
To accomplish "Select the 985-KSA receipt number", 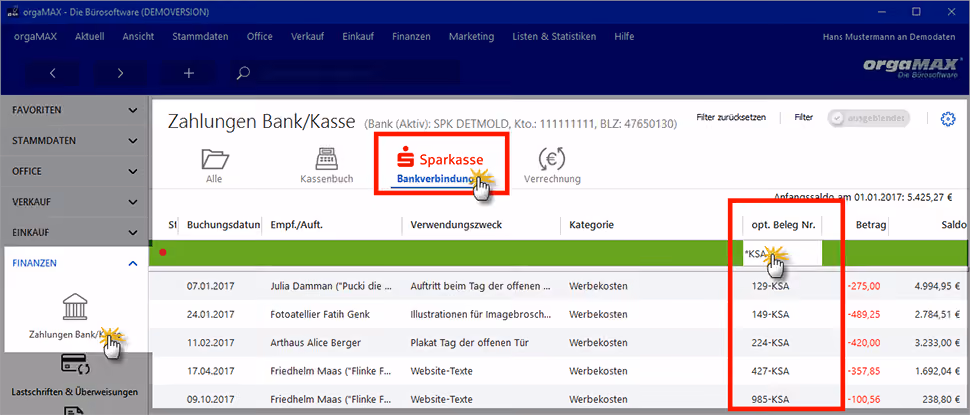I will pos(771,400).
